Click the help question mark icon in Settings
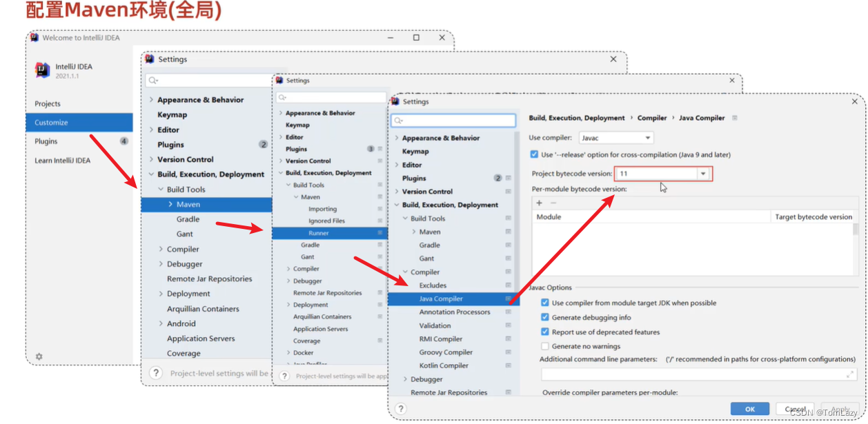The height and width of the screenshot is (424, 868). (401, 408)
